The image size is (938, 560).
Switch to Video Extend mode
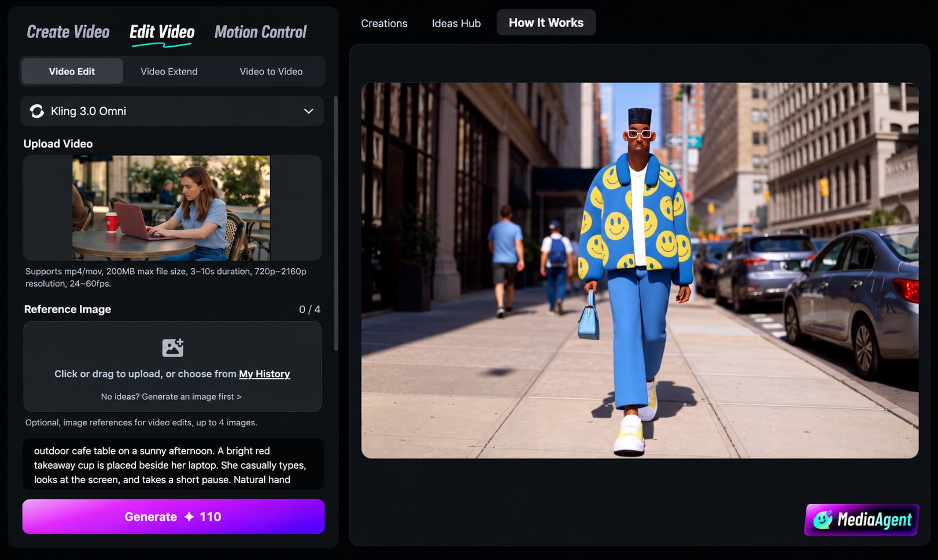[x=169, y=71]
